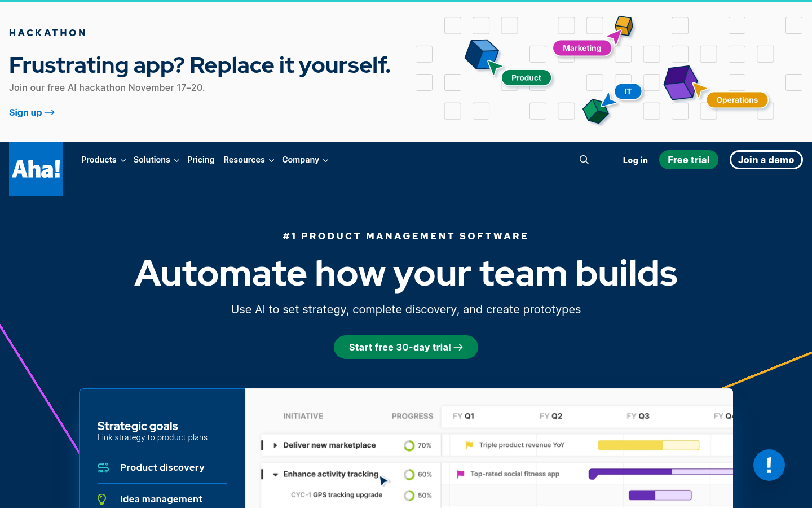Open the Resources dropdown menu
812x508 pixels.
(x=249, y=160)
